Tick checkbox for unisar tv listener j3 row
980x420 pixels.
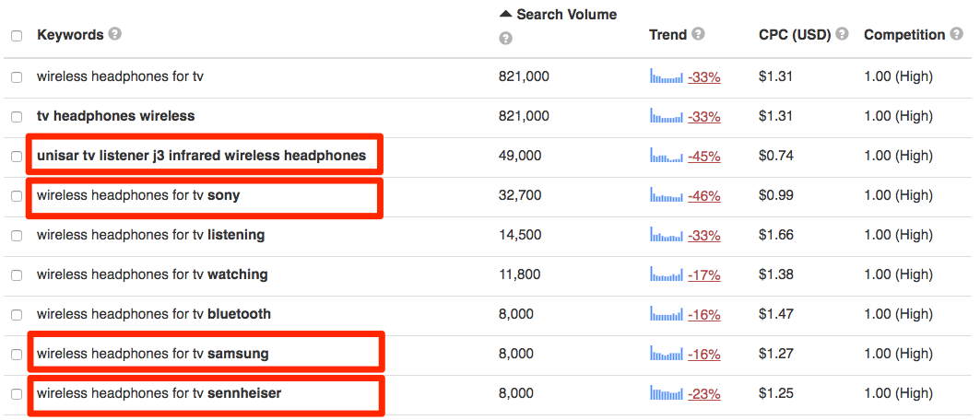pos(17,157)
